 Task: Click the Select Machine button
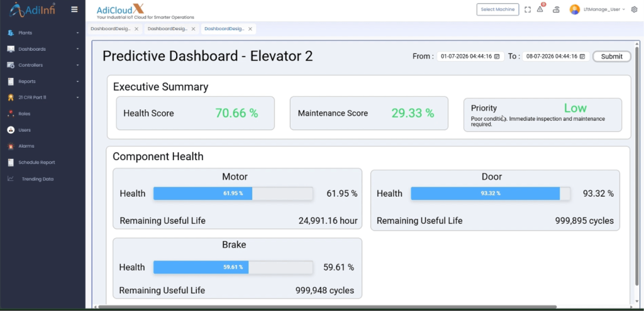(x=498, y=9)
